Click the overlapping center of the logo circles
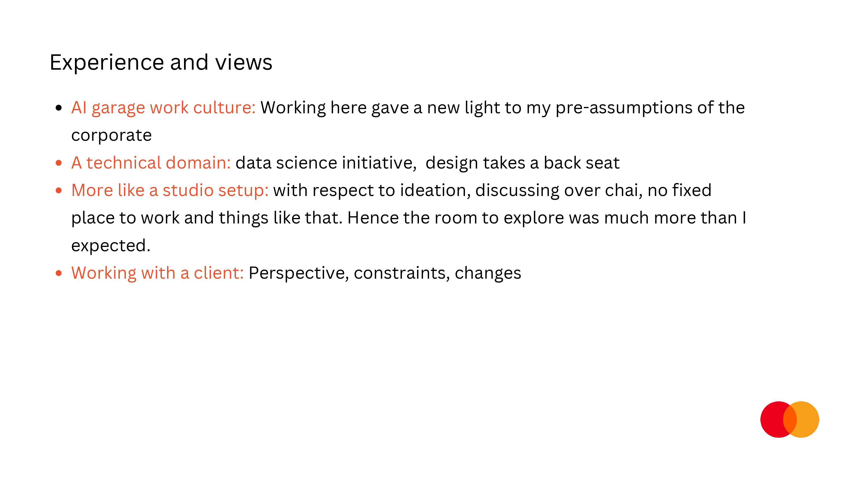Screen dimensions: 868x488 coord(790,419)
